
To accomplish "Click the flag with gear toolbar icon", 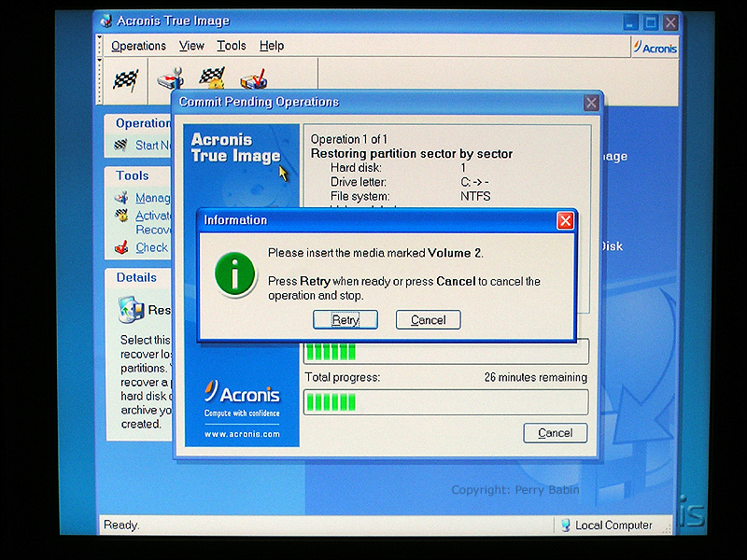I will 212,77.
